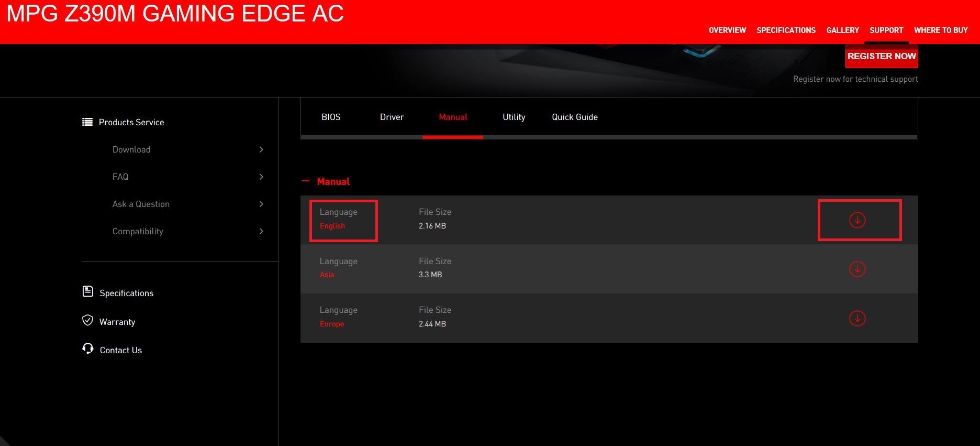980x446 pixels.
Task: Expand the Compatibility sidebar chevron
Action: 261,232
